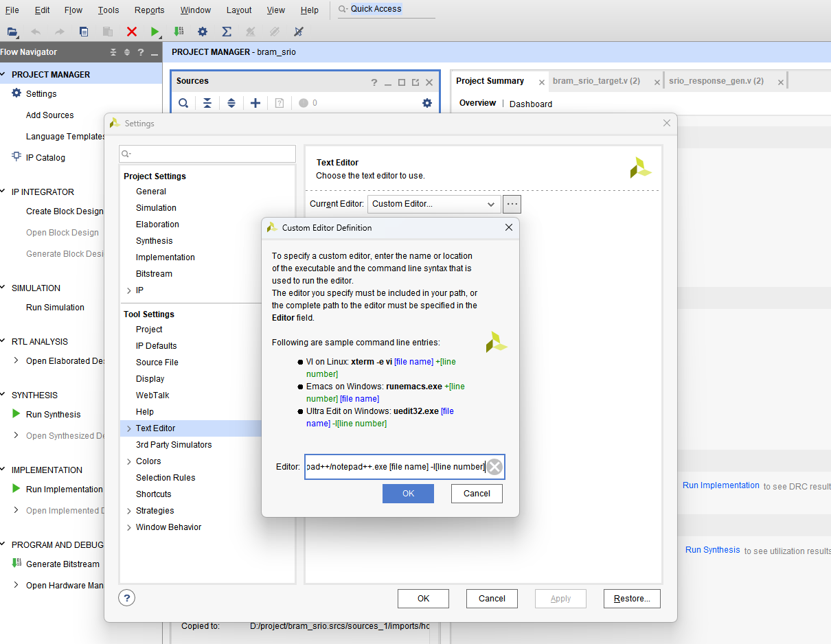Image resolution: width=831 pixels, height=644 pixels.
Task: Float the Sources panel
Action: click(415, 82)
